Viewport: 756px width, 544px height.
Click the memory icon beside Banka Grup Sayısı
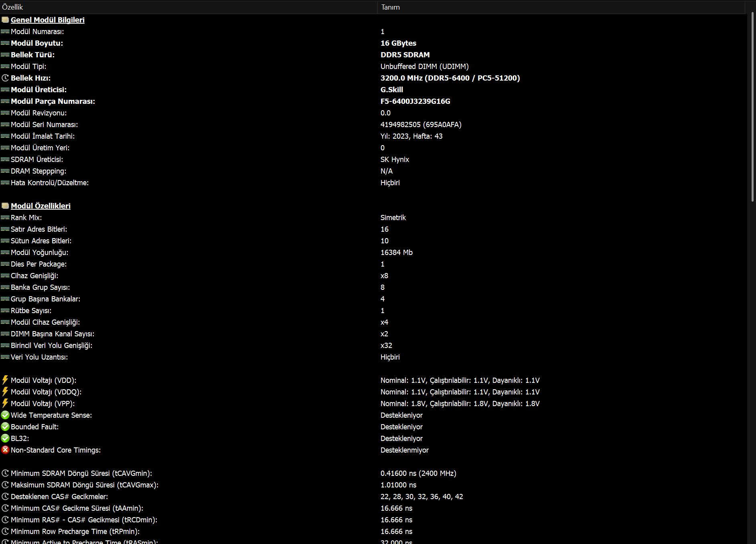pos(5,287)
